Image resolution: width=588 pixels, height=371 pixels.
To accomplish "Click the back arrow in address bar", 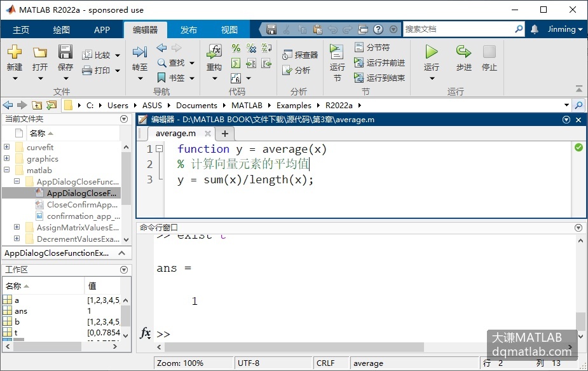I will (8, 105).
